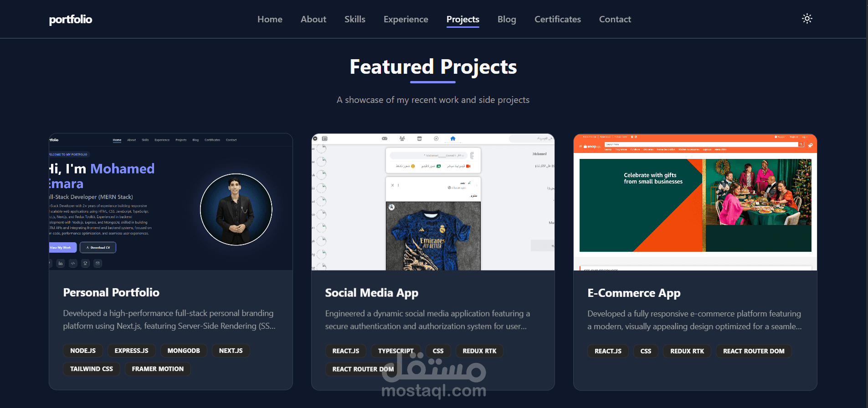Open the Home nav item
Image resolution: width=868 pixels, height=408 pixels.
click(270, 19)
